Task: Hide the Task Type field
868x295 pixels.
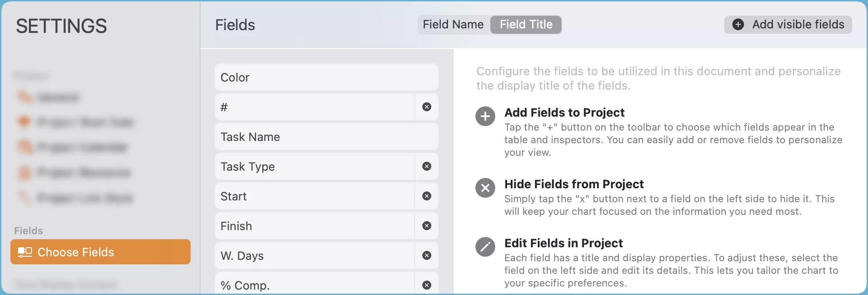Action: (x=426, y=166)
